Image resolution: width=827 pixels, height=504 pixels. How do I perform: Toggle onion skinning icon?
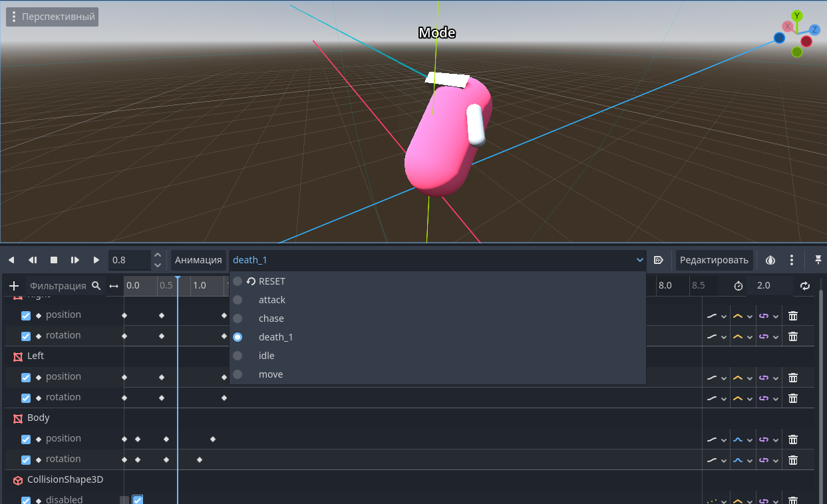click(770, 260)
